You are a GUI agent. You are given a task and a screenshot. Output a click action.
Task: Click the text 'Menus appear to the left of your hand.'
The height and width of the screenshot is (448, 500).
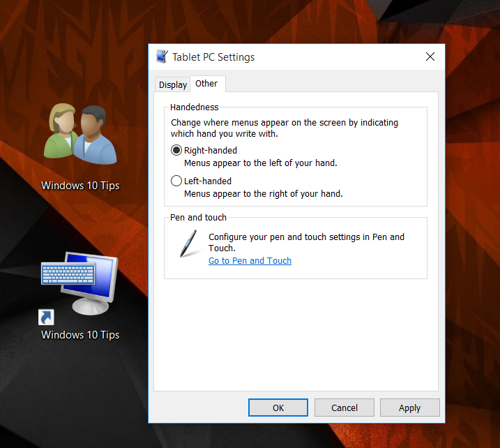click(261, 163)
